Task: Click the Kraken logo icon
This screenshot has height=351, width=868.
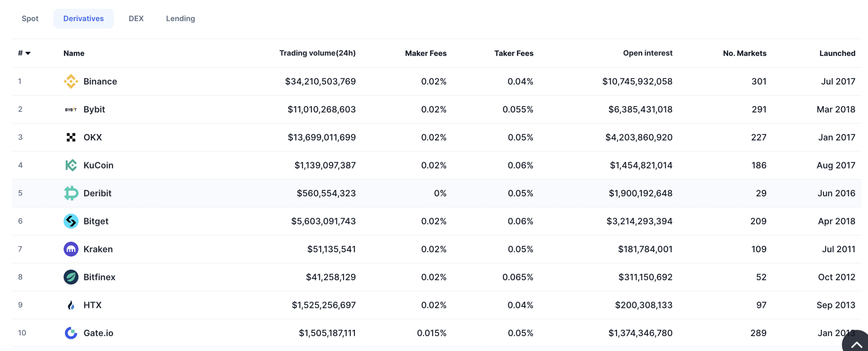Action: pos(71,249)
